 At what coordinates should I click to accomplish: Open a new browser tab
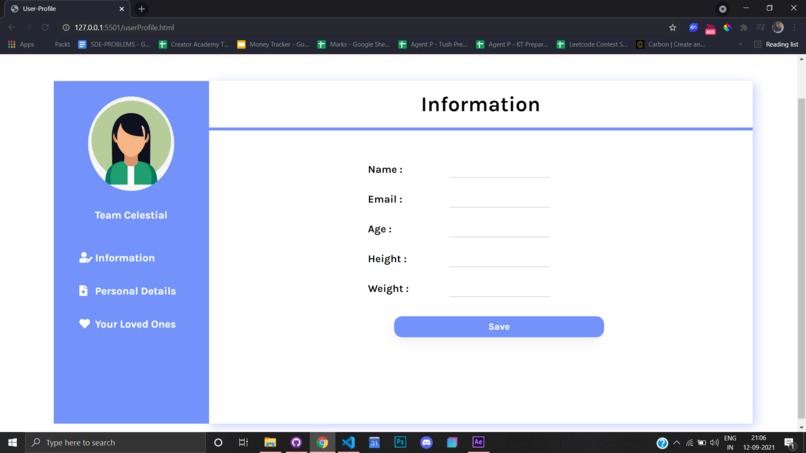[x=141, y=9]
